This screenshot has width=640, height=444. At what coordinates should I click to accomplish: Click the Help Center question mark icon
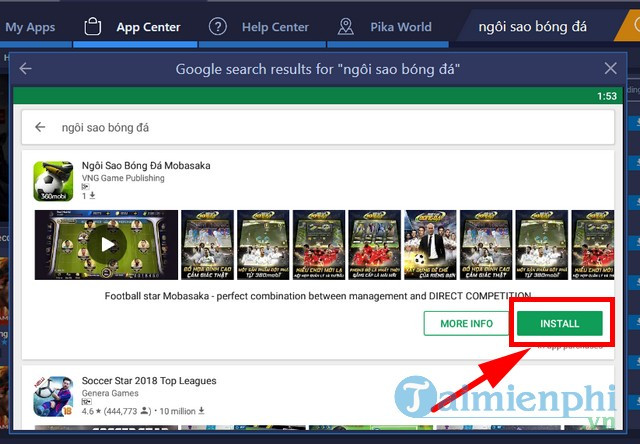coord(217,27)
